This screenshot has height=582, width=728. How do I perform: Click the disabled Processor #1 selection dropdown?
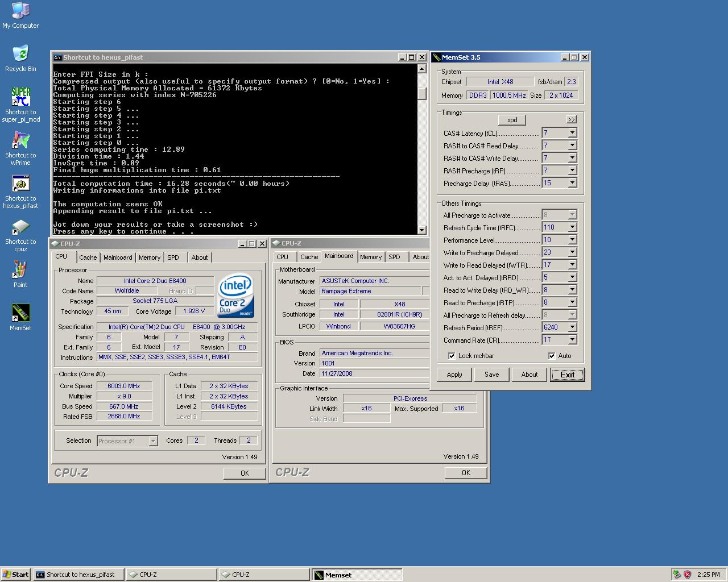[127, 441]
